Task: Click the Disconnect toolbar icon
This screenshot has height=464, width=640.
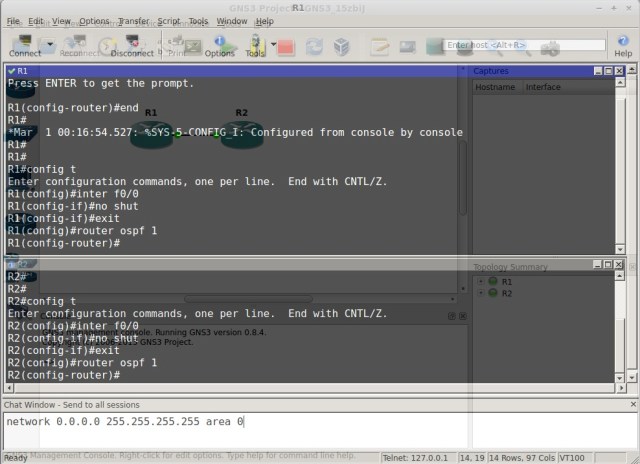Action: point(132,46)
